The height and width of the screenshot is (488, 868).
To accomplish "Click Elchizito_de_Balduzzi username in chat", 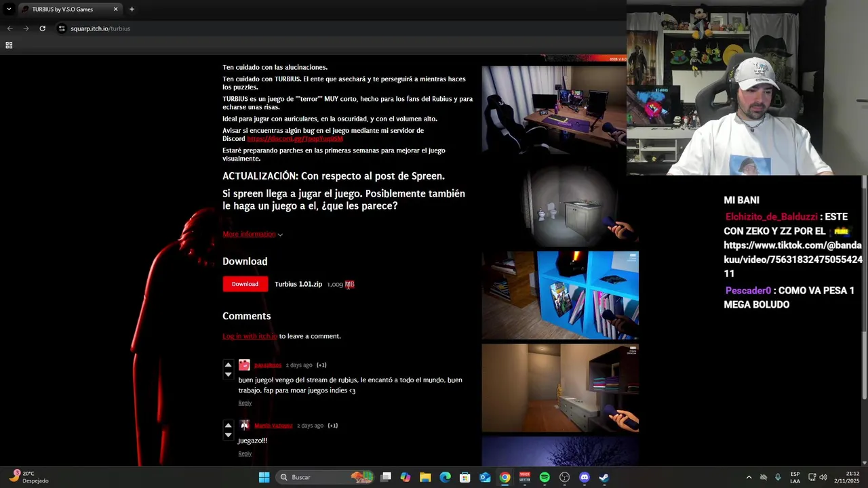I will [x=771, y=217].
